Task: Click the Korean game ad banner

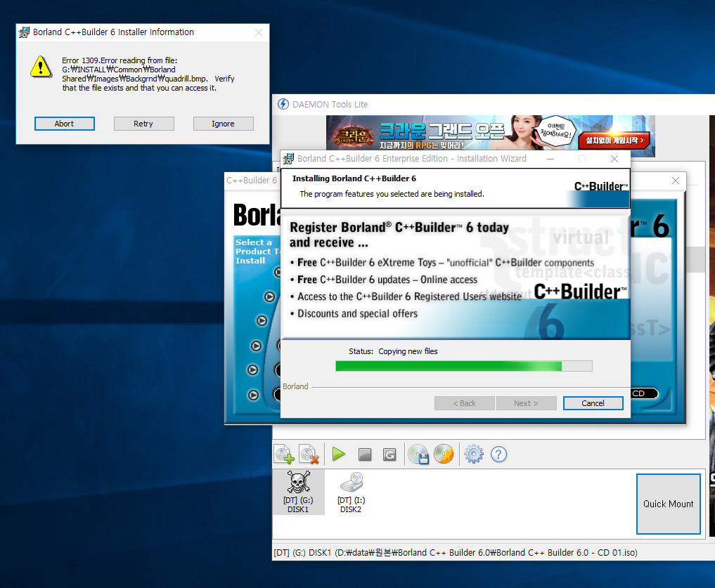Action: [x=490, y=136]
